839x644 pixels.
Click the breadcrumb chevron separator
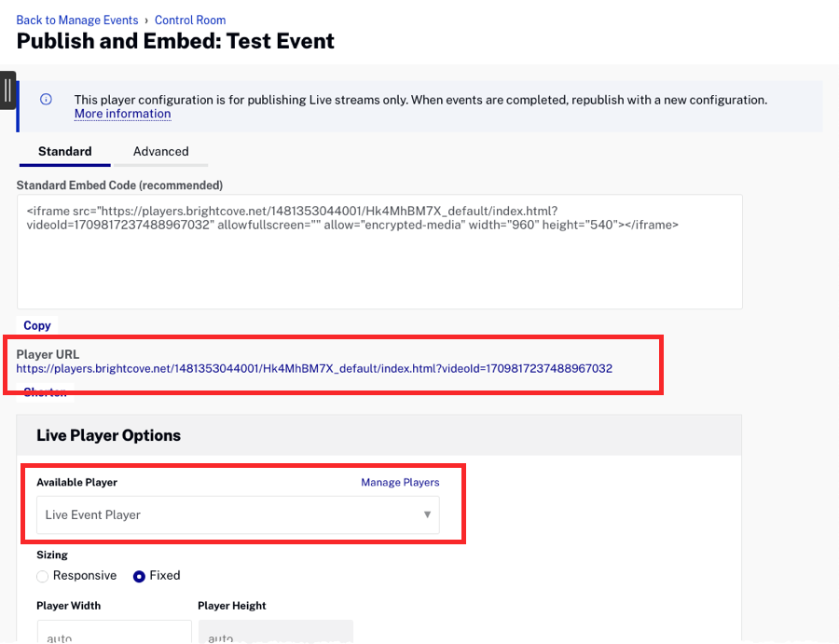point(146,21)
